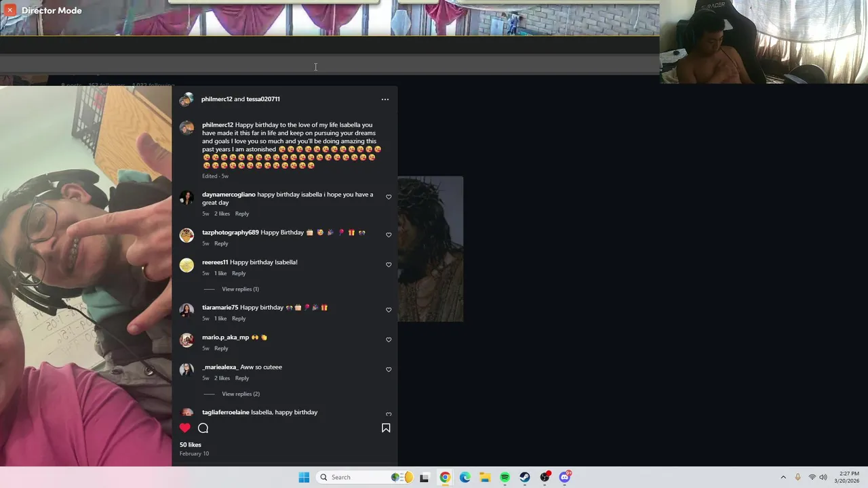Viewport: 868px width, 488px height.
Task: View '2 likes' on _mariealexa_'s comment
Action: pyautogui.click(x=222, y=378)
